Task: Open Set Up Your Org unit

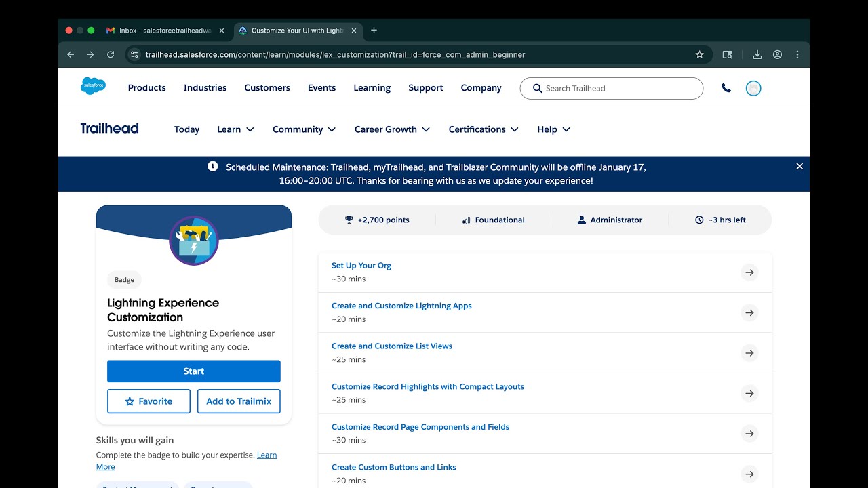Action: pyautogui.click(x=361, y=266)
